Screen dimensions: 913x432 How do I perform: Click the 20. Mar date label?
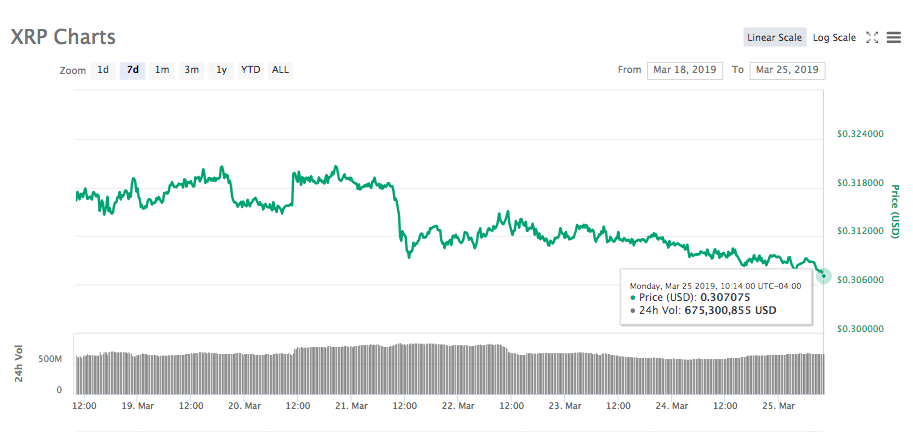[244, 405]
